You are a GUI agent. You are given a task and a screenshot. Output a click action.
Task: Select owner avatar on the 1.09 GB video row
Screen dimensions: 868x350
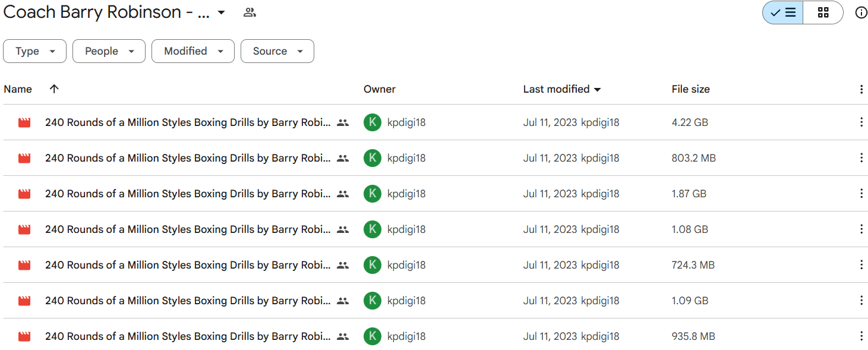pos(373,301)
